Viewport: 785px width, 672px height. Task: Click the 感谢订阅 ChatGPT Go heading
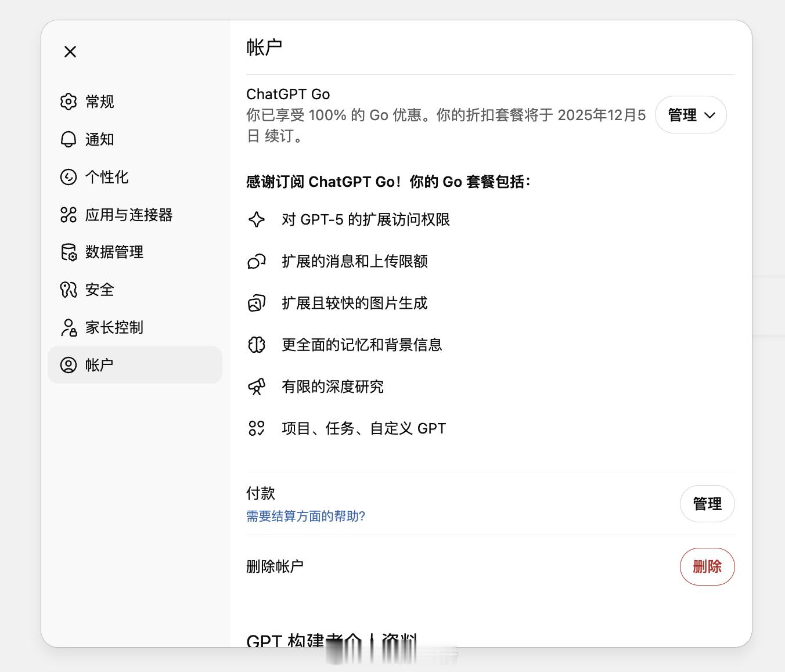click(388, 182)
